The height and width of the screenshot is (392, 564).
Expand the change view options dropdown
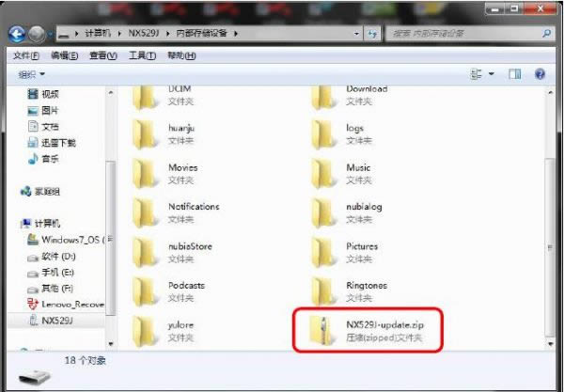(x=490, y=73)
